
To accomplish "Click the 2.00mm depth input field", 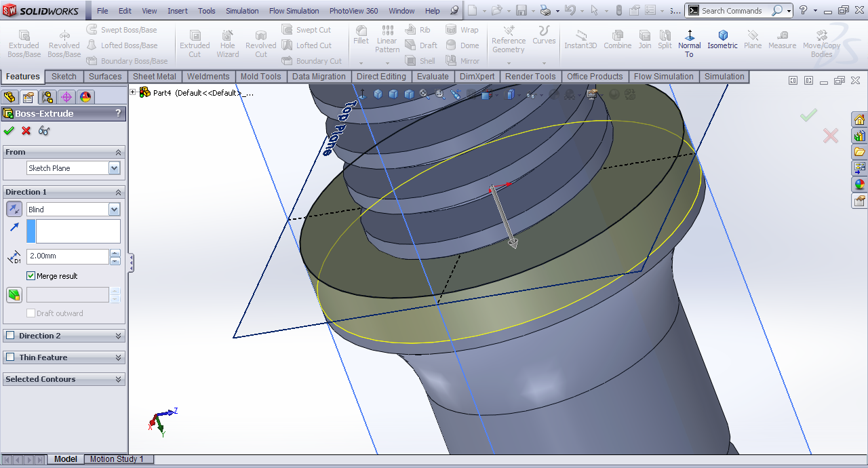I will 67,257.
